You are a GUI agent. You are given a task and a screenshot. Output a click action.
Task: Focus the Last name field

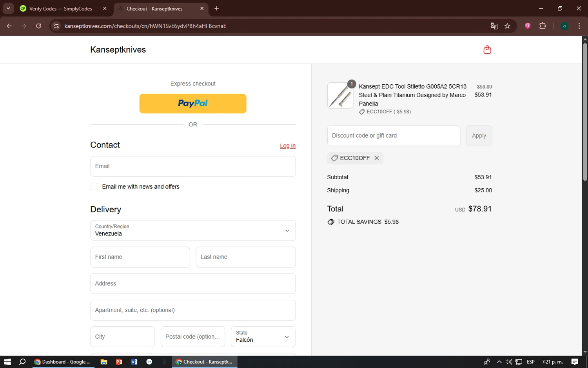[246, 257]
